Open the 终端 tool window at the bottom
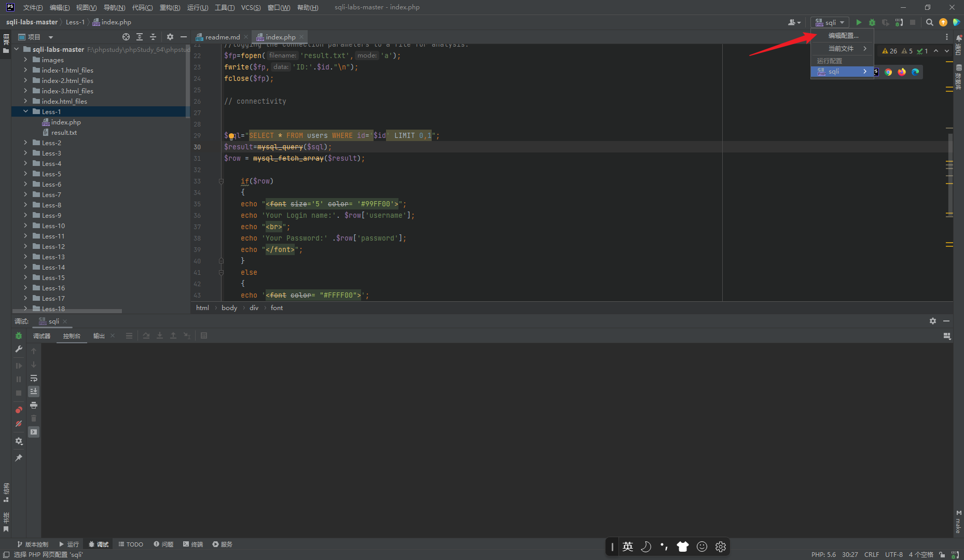964x560 pixels. click(192, 544)
